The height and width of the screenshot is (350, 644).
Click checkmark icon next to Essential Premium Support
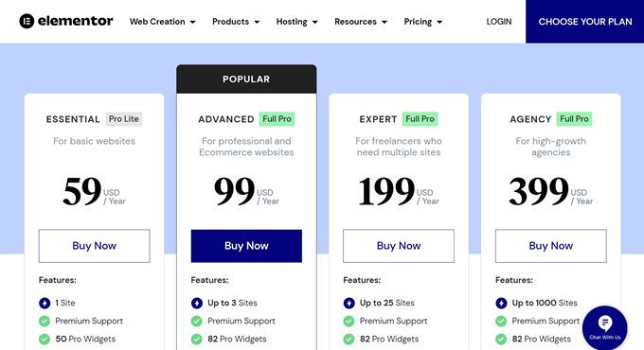[45, 322]
